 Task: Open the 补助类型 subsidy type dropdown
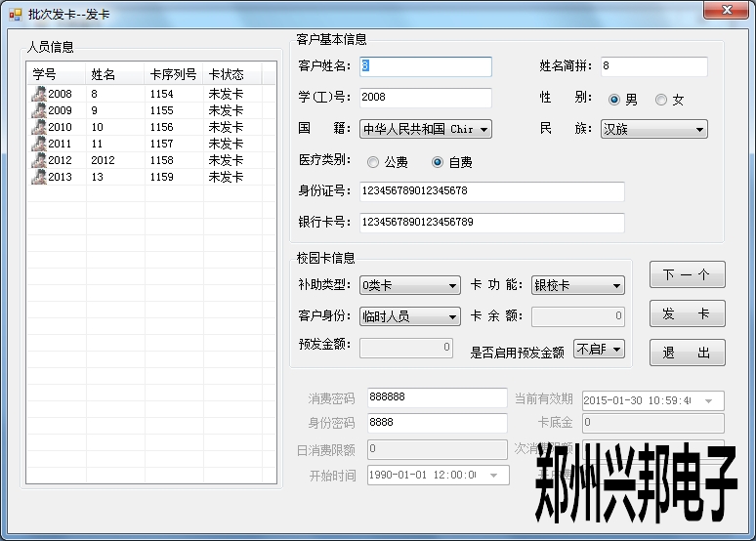pos(452,286)
